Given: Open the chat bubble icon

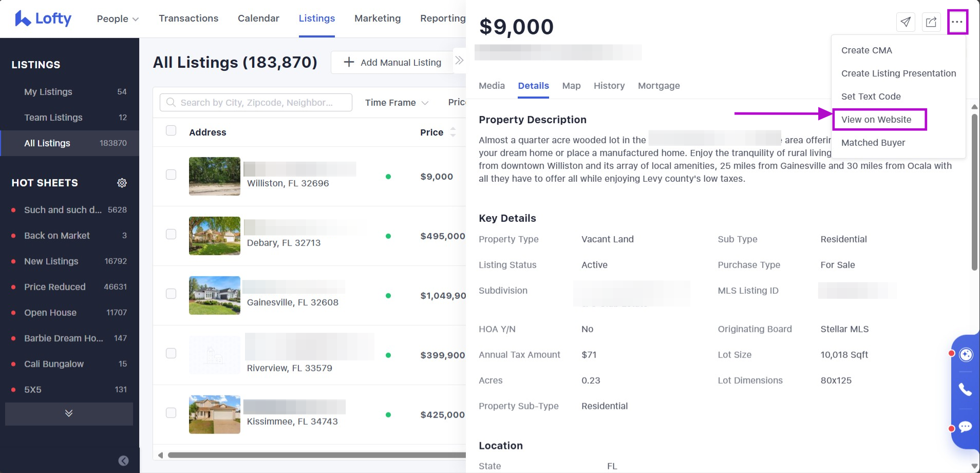Looking at the screenshot, I should [x=965, y=427].
